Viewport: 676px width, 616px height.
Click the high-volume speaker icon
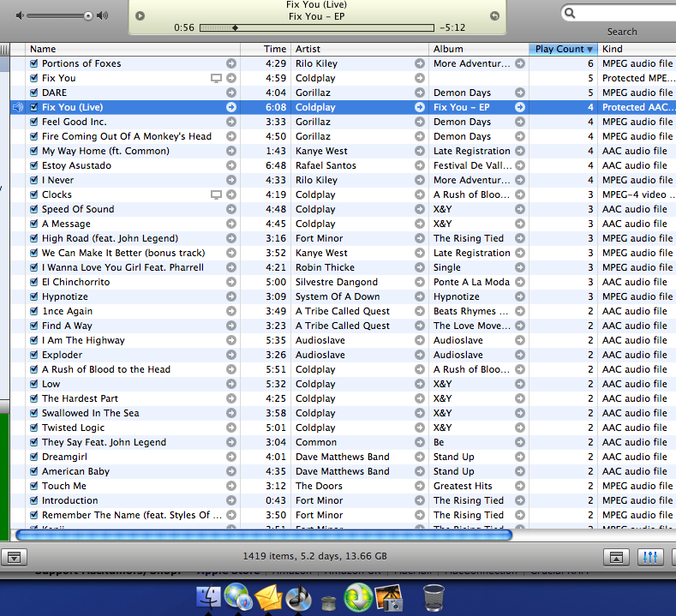click(103, 16)
